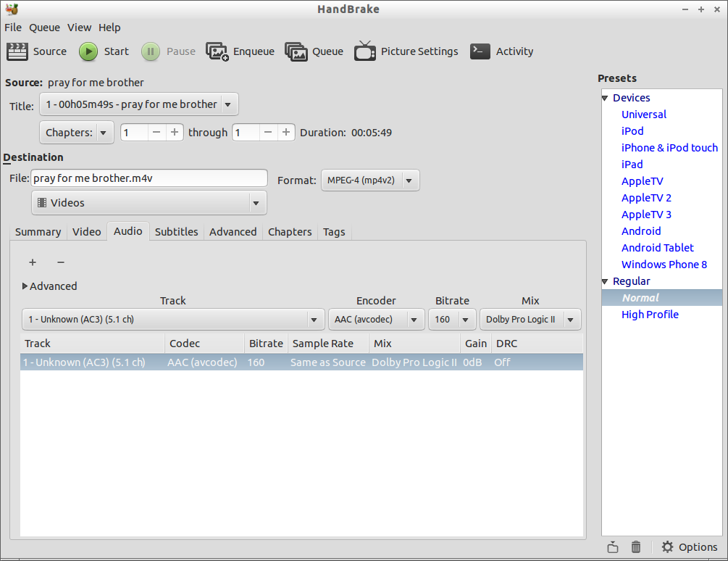Select the iPod preset
Image resolution: width=728 pixels, height=561 pixels.
[x=632, y=131]
